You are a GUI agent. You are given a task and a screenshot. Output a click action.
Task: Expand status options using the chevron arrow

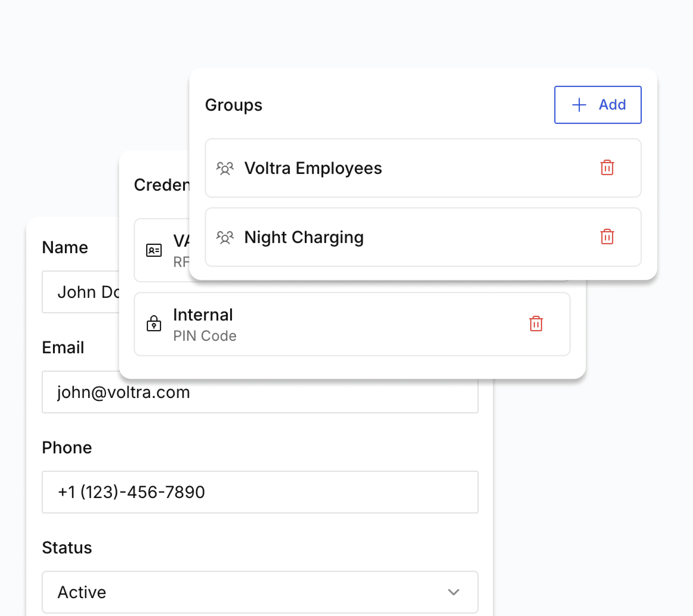(453, 592)
